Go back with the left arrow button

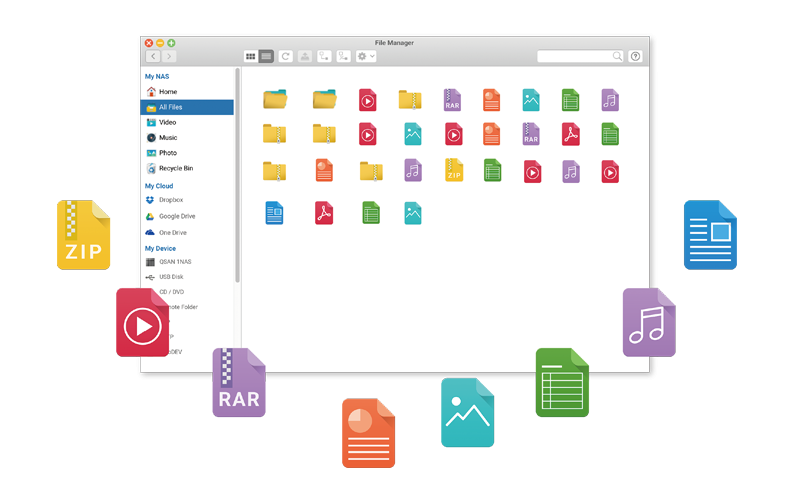click(x=153, y=57)
